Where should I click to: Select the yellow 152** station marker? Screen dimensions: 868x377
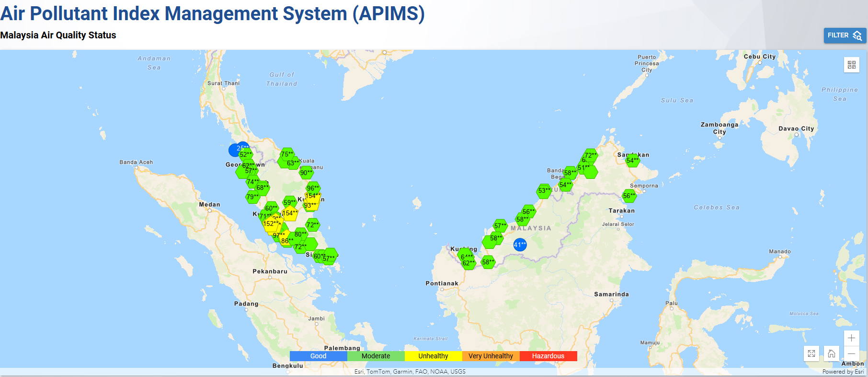tap(270, 224)
